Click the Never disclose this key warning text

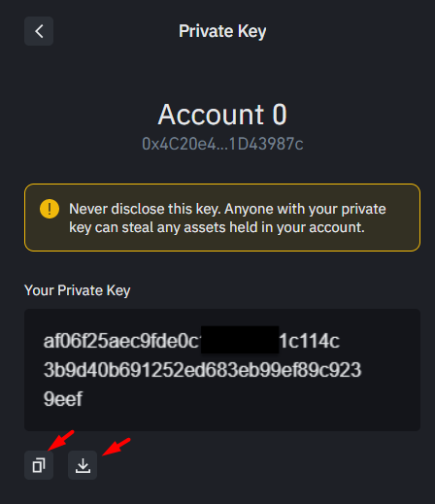tap(145, 209)
